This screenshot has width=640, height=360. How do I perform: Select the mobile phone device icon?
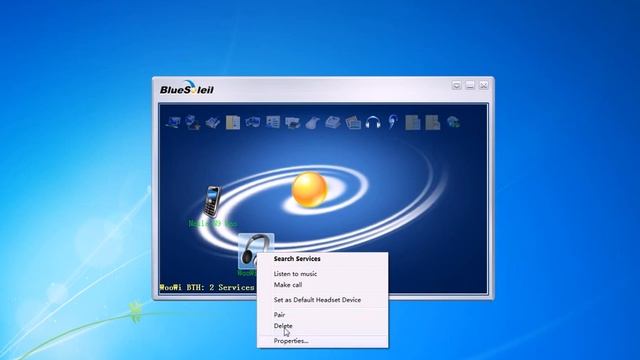coord(212,202)
